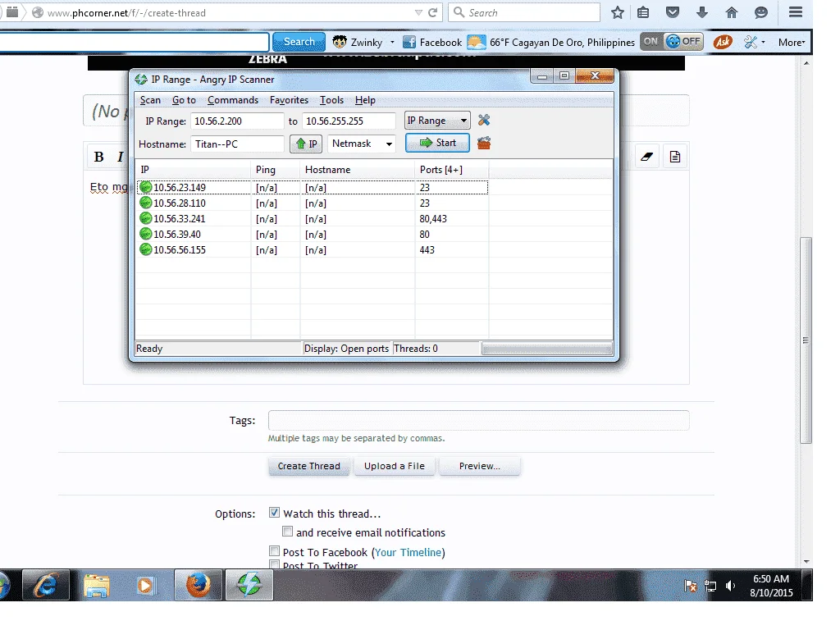
Task: Sort by the IP column header
Action: coord(193,170)
